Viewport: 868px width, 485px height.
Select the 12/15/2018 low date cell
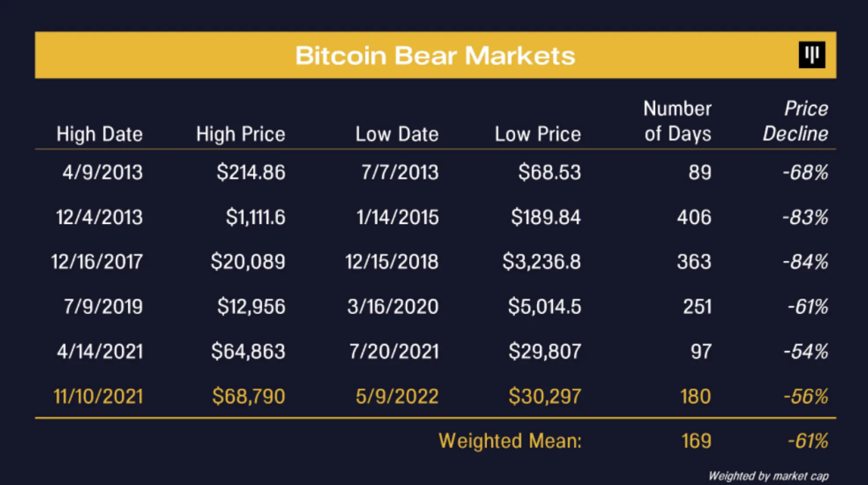click(392, 262)
